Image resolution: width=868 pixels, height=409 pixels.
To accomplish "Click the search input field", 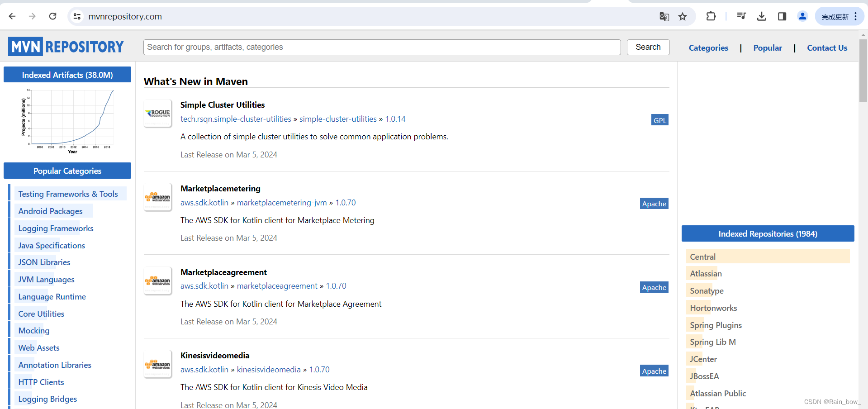I will click(382, 47).
